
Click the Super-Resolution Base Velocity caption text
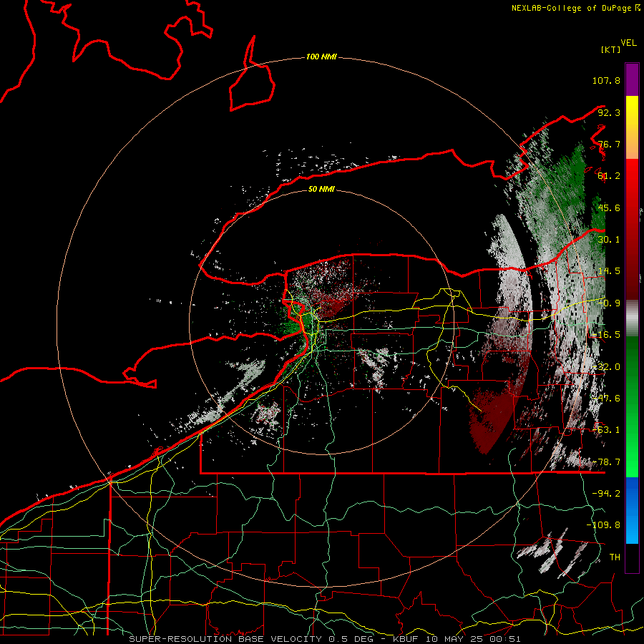click(x=324, y=639)
